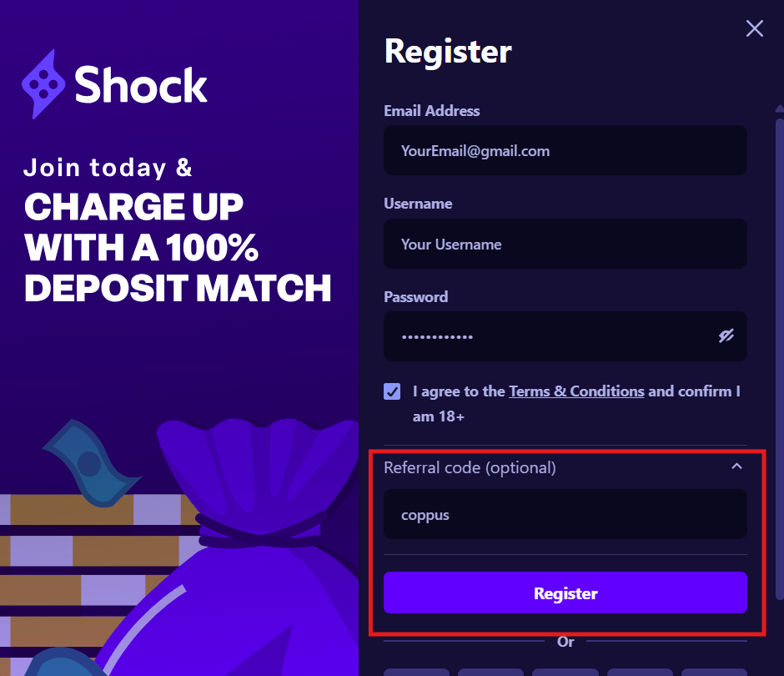Viewport: 784px width, 676px height.
Task: Open the Terms & Conditions link
Action: coord(576,391)
